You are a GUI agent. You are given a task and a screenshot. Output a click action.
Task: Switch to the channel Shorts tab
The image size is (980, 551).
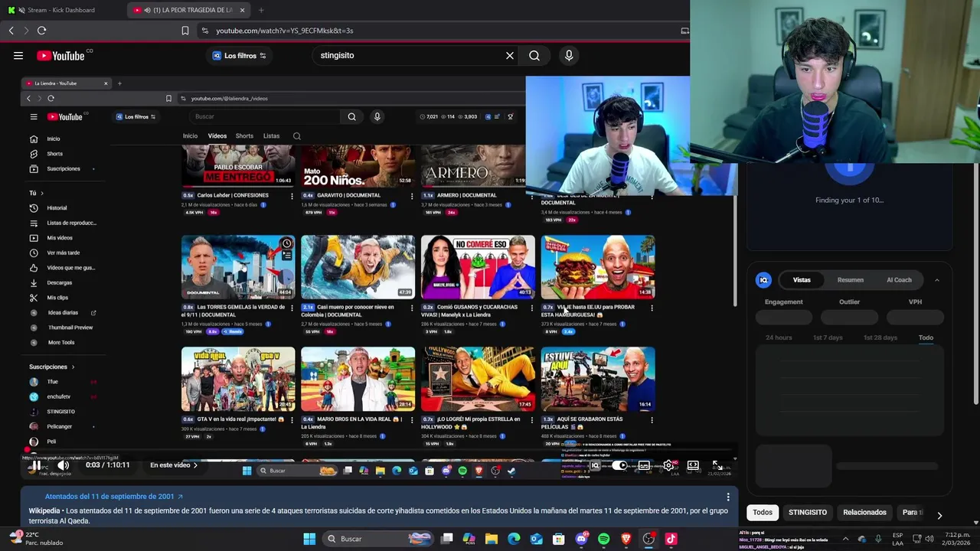[244, 136]
